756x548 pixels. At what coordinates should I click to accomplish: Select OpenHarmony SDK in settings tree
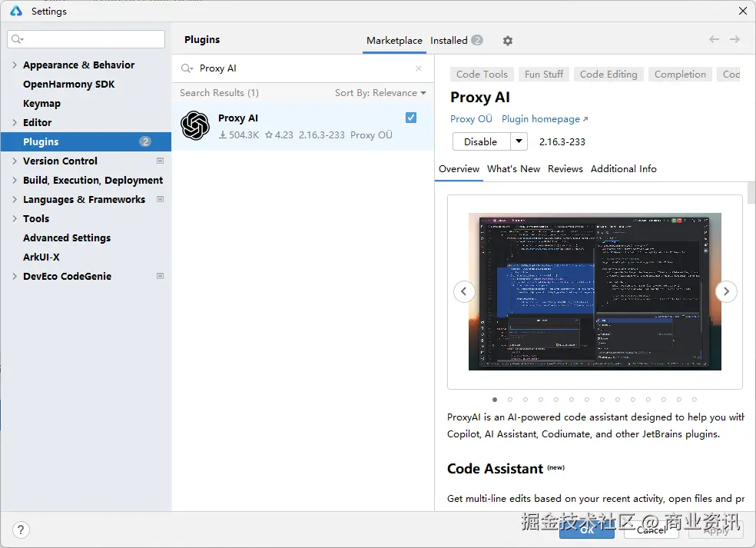point(69,84)
